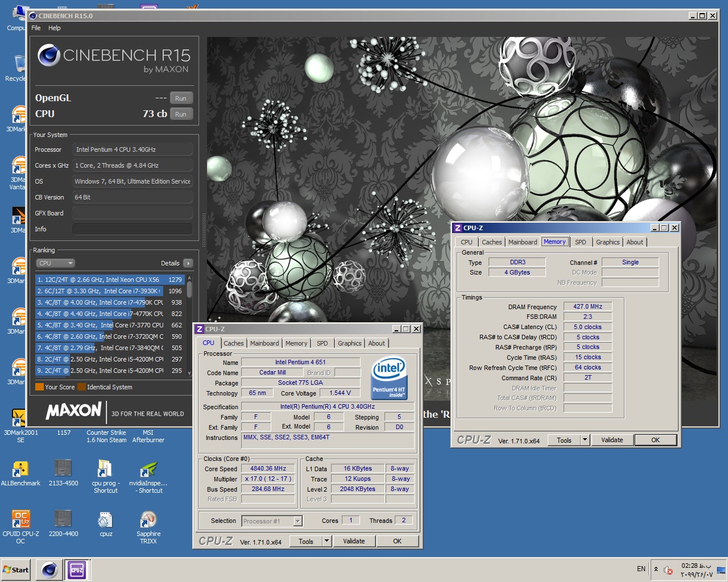Image resolution: width=728 pixels, height=582 pixels.
Task: Open CPUID CPU-Z OC desktop icon
Action: [20, 527]
